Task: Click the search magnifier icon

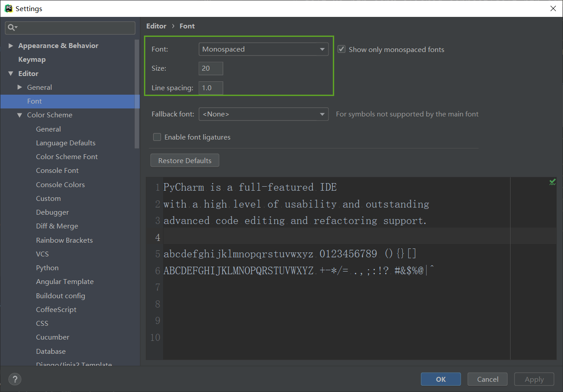Action: [12, 28]
